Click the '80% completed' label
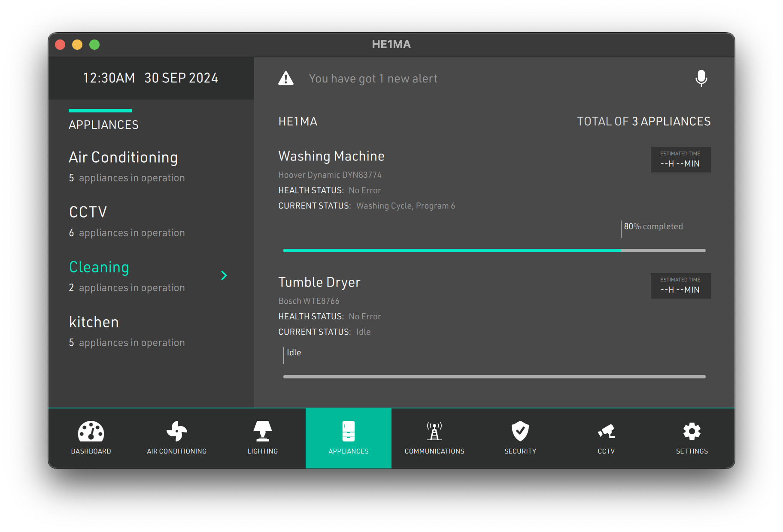Image resolution: width=783 pixels, height=532 pixels. coord(653,227)
